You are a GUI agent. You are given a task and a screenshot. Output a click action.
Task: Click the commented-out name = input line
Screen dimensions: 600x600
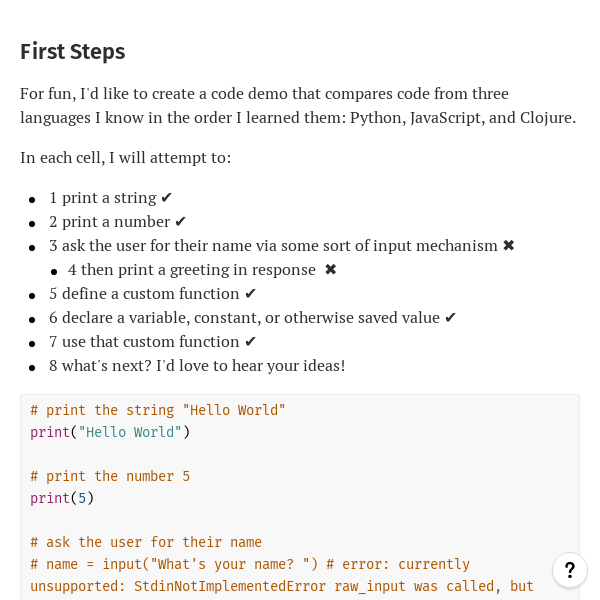250,564
